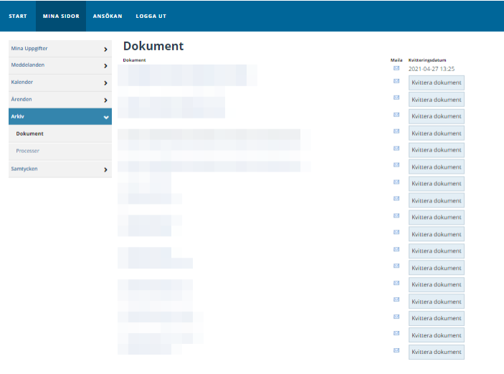
Task: Click the Maila column header
Action: [396, 60]
